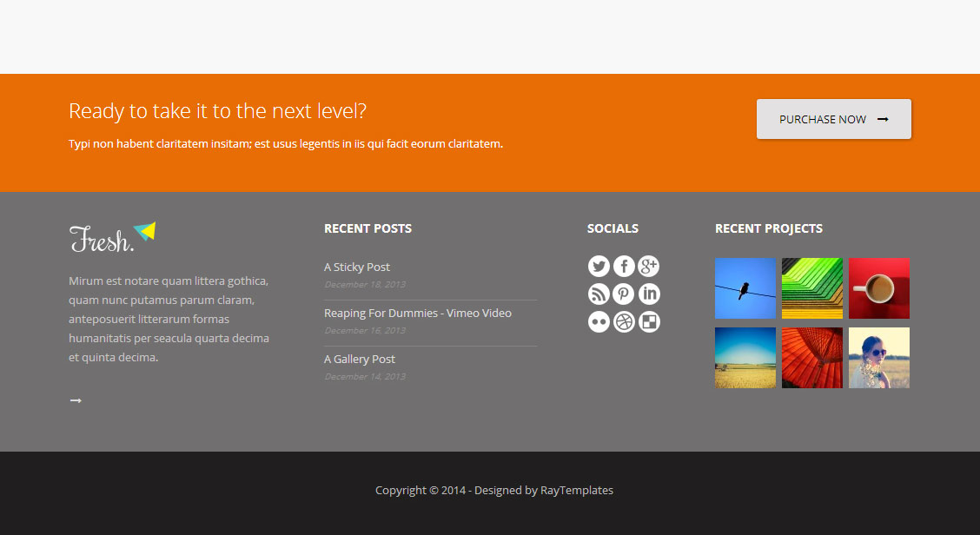View the woman with sunglasses thumbnail

point(879,358)
